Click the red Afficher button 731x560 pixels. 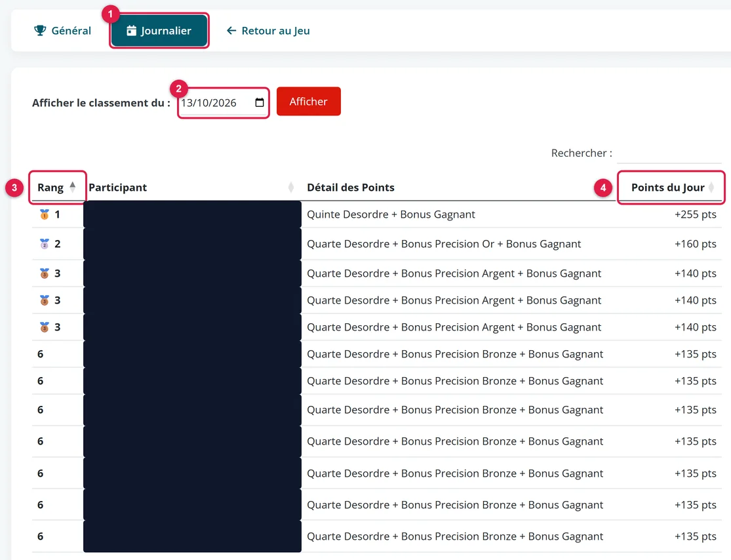(x=309, y=101)
